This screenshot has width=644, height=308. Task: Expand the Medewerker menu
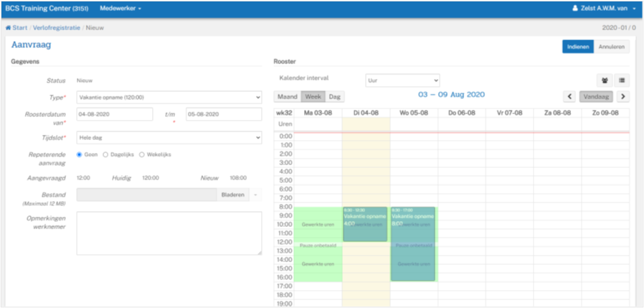[x=120, y=8]
